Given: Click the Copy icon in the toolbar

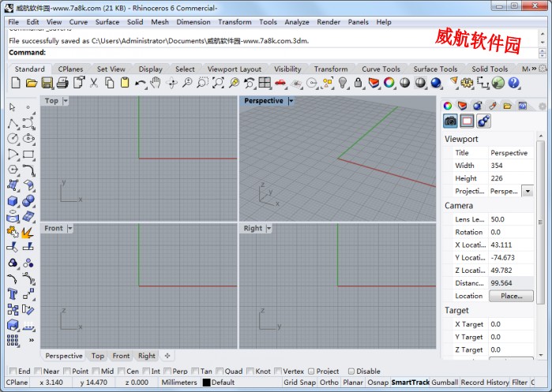Looking at the screenshot, I should pyautogui.click(x=110, y=83).
